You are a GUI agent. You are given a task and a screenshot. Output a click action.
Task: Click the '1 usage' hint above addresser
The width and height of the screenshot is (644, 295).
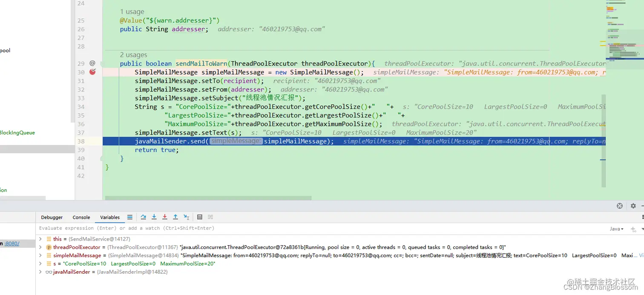(132, 12)
